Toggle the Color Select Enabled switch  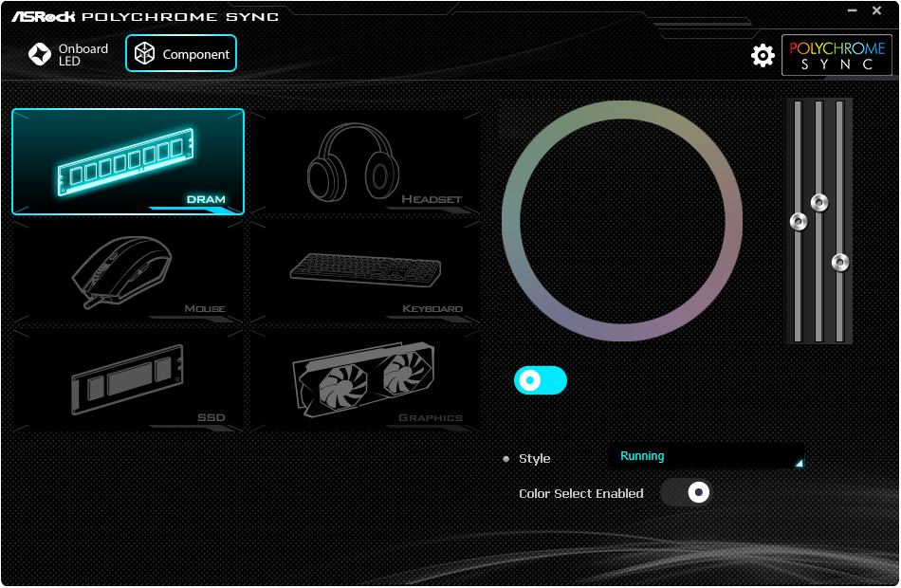(x=686, y=492)
